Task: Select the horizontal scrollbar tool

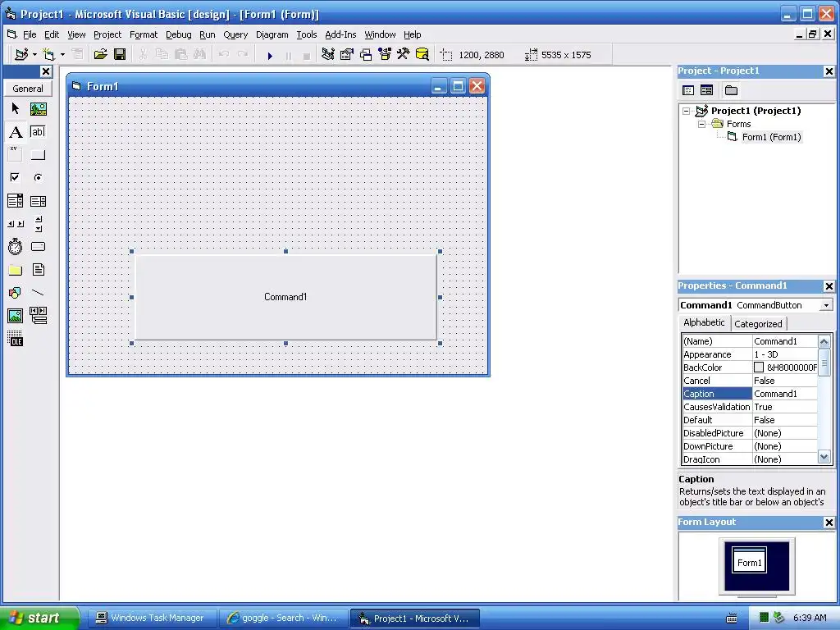Action: coord(16,224)
